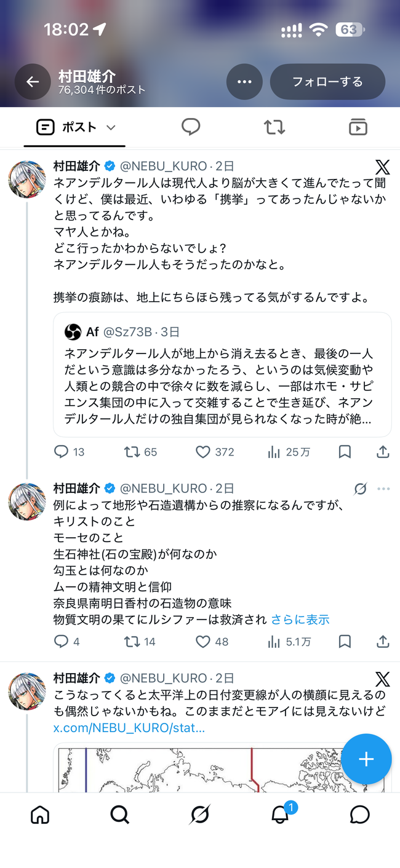This screenshot has height=868, width=400.
Task: Open notifications bell in bottom bar
Action: pyautogui.click(x=280, y=815)
